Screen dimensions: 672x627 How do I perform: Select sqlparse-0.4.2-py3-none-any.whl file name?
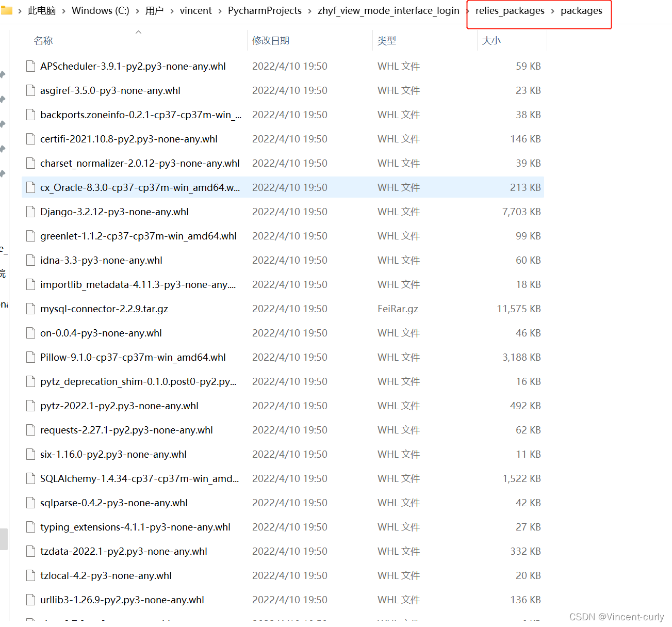[114, 503]
